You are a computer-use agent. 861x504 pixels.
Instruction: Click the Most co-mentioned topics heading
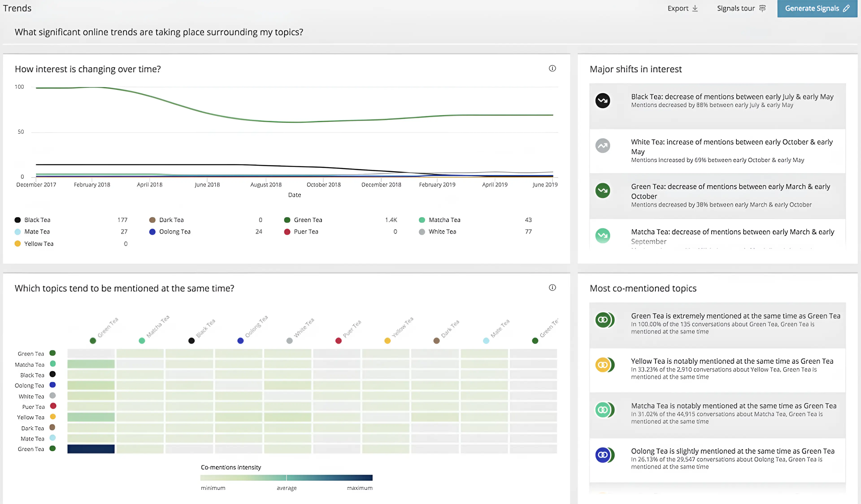pyautogui.click(x=643, y=288)
